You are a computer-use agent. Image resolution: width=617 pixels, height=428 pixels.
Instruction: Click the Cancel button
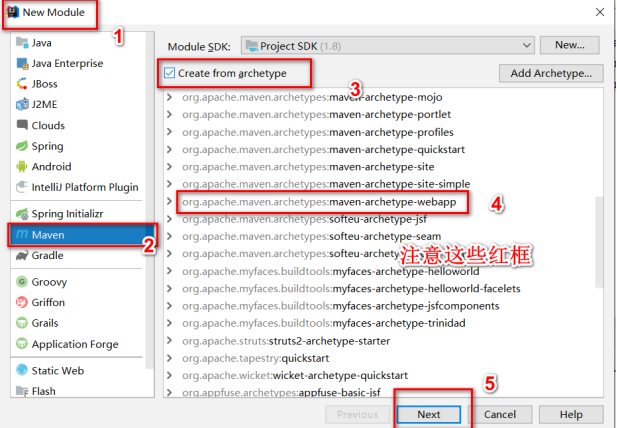pyautogui.click(x=500, y=414)
